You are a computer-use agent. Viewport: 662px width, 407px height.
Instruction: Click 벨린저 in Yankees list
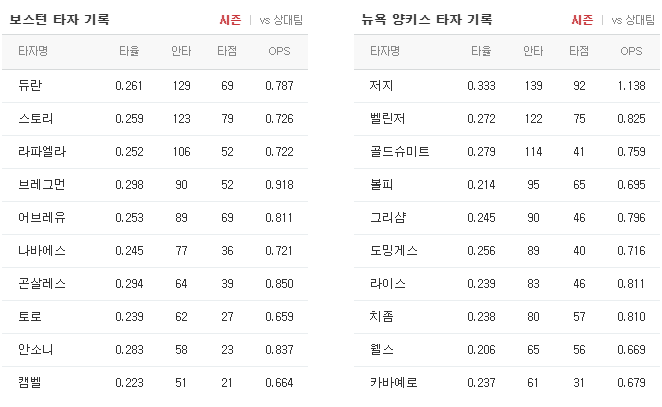click(388, 119)
